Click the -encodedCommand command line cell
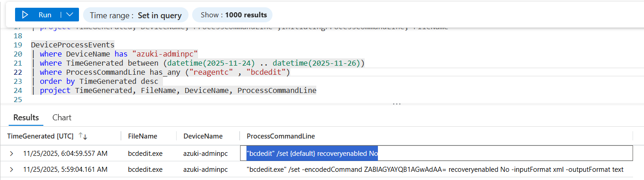 pyautogui.click(x=435, y=170)
